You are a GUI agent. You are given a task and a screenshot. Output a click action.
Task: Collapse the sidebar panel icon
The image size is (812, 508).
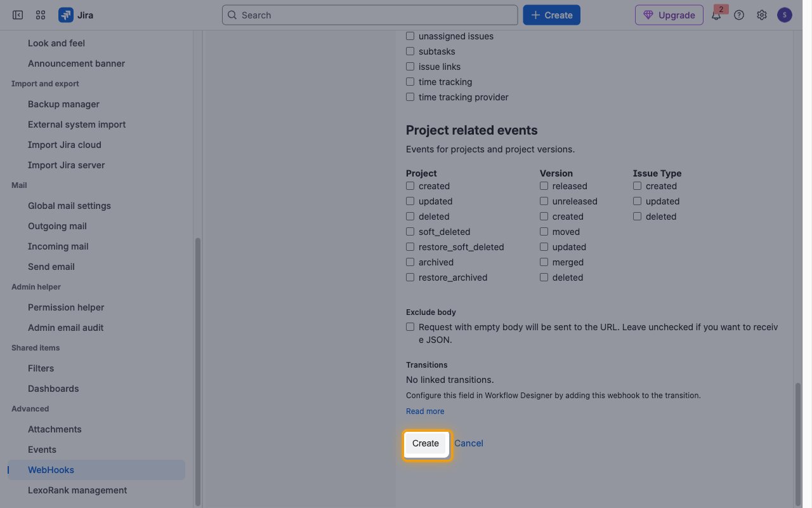coord(18,15)
